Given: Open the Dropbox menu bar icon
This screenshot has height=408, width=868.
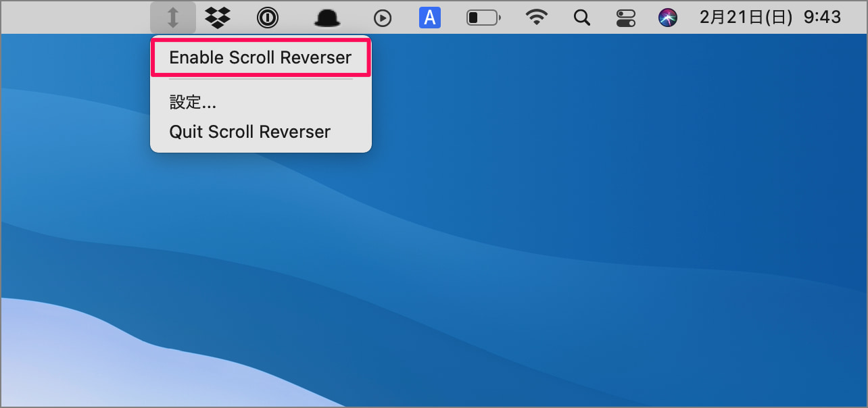Looking at the screenshot, I should pyautogui.click(x=218, y=18).
